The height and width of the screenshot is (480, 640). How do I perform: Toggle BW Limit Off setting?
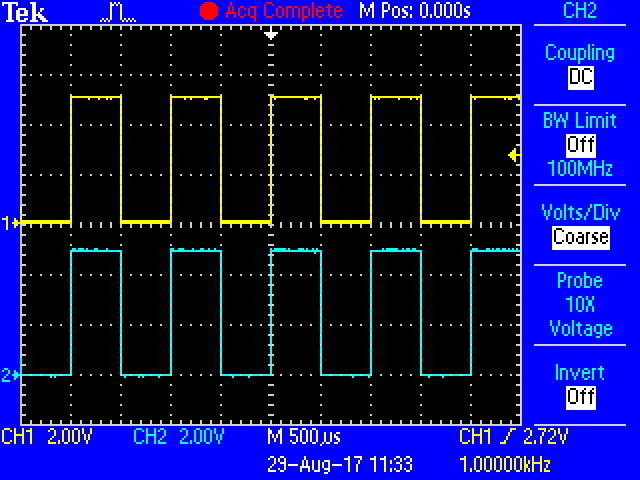580,144
